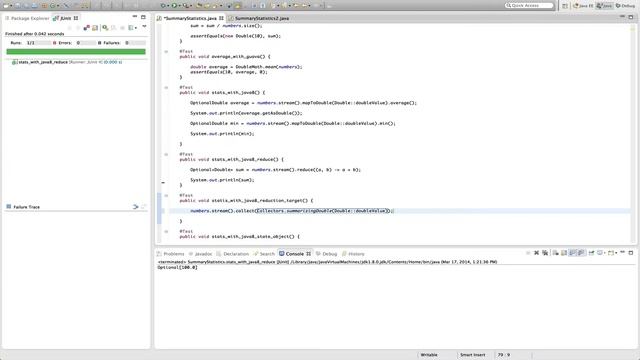
Task: Collapse the stats_with_java8_reduce method fold marker
Action: 166,155
